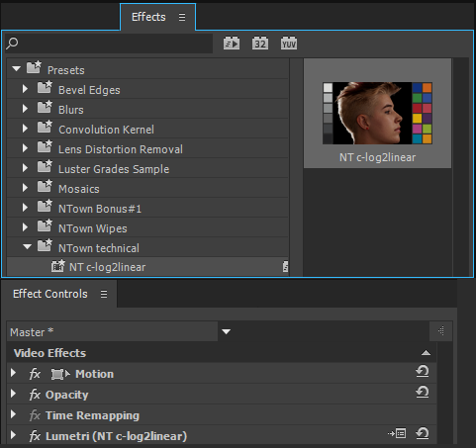Reset the Motion effect

click(423, 372)
